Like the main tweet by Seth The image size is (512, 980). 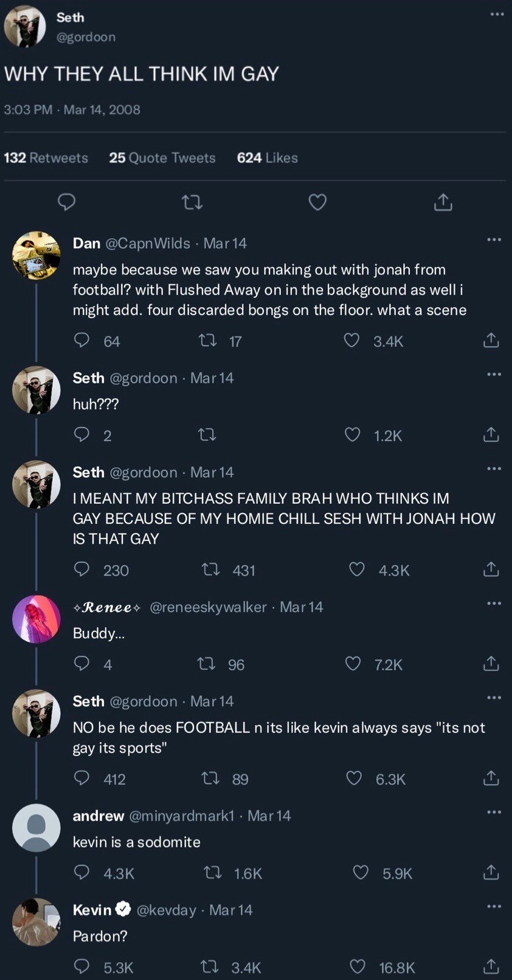click(x=317, y=201)
